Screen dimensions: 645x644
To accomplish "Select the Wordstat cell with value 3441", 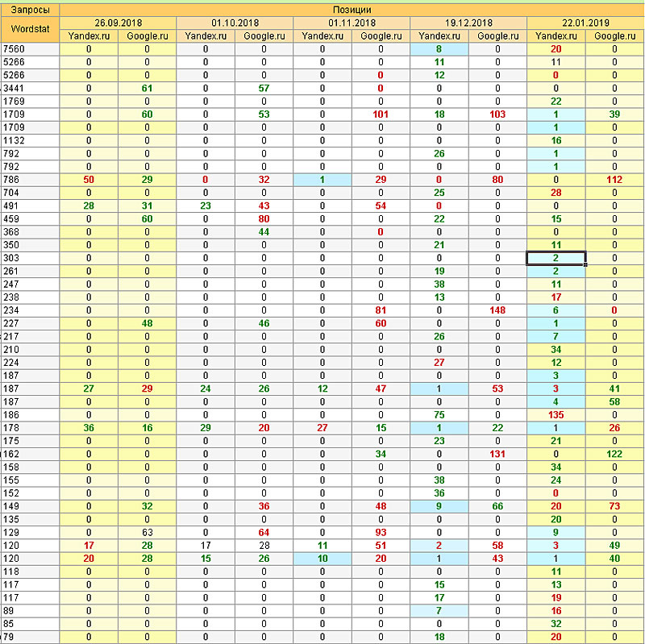I will (x=30, y=88).
